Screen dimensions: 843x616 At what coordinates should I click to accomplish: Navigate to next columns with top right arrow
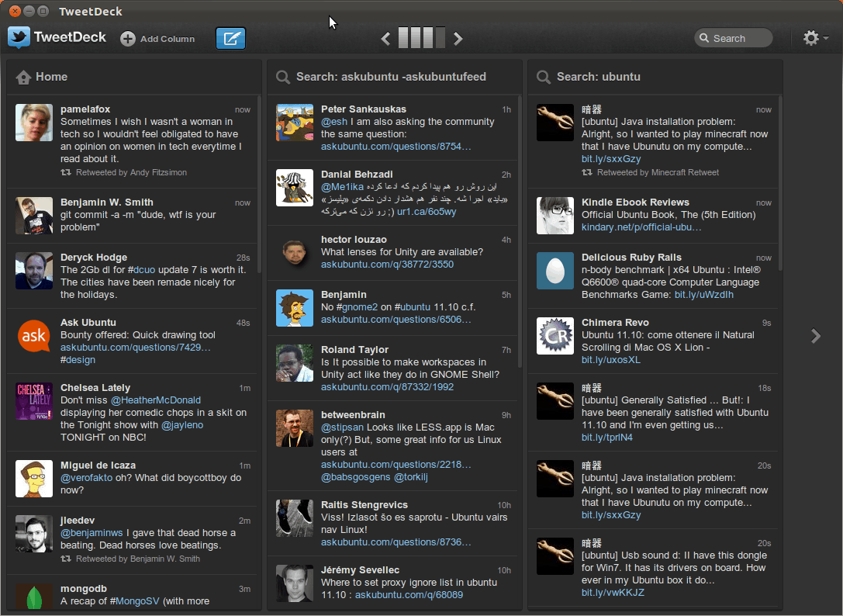click(458, 39)
